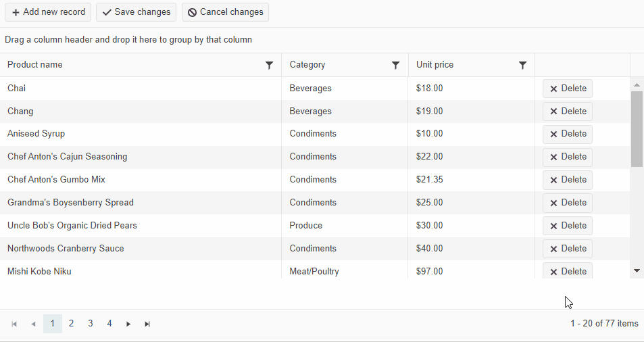Click the scrollbar up arrow

tap(637, 85)
